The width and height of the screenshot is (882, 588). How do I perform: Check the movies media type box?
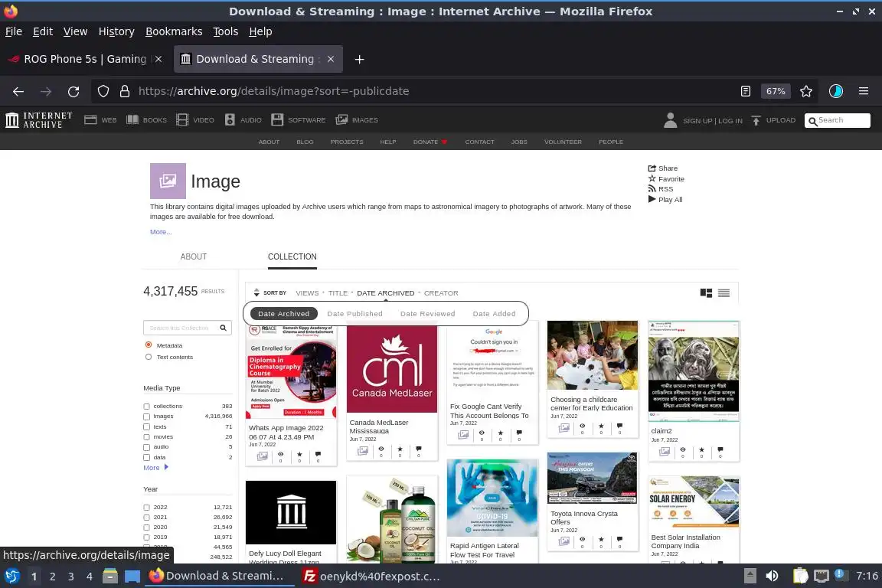147,437
